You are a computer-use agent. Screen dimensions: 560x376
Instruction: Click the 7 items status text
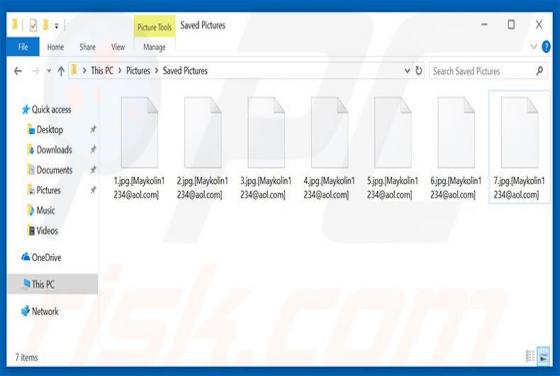pos(26,357)
